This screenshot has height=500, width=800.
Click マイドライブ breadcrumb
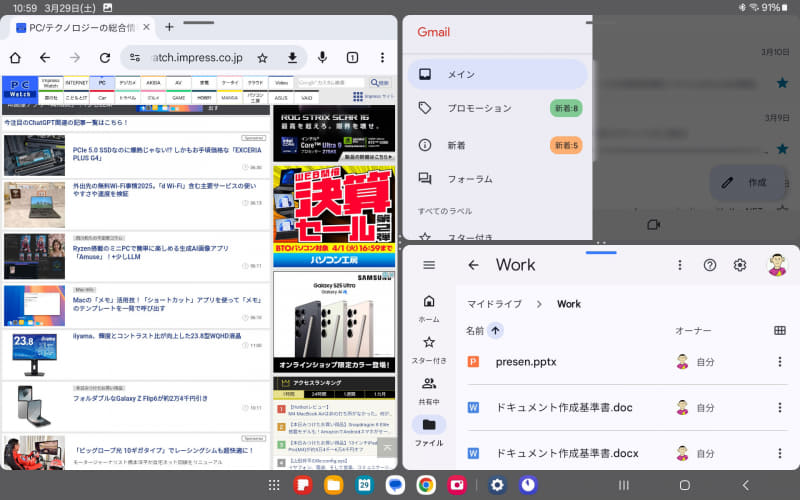pos(494,304)
